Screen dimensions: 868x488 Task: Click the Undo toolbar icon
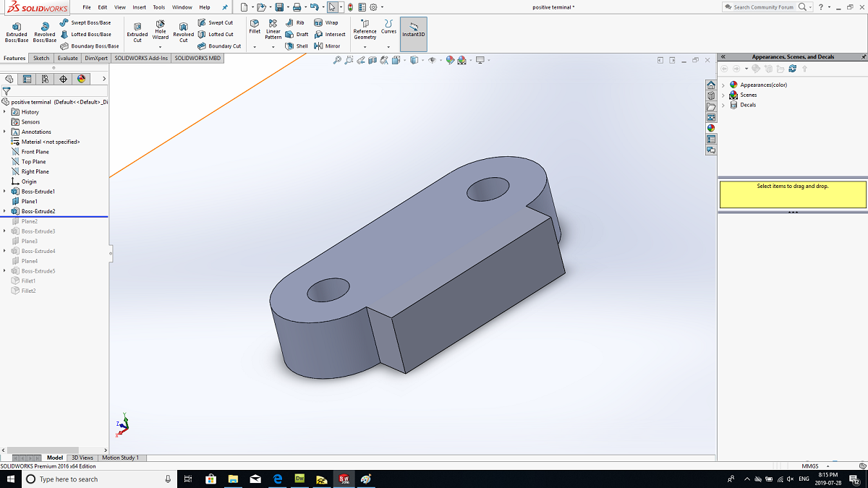pyautogui.click(x=314, y=7)
